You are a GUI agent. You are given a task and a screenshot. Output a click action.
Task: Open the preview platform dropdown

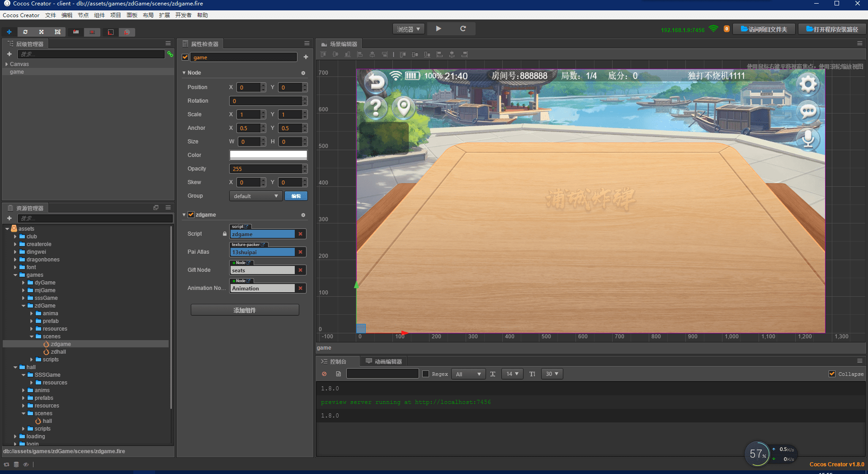coord(409,29)
